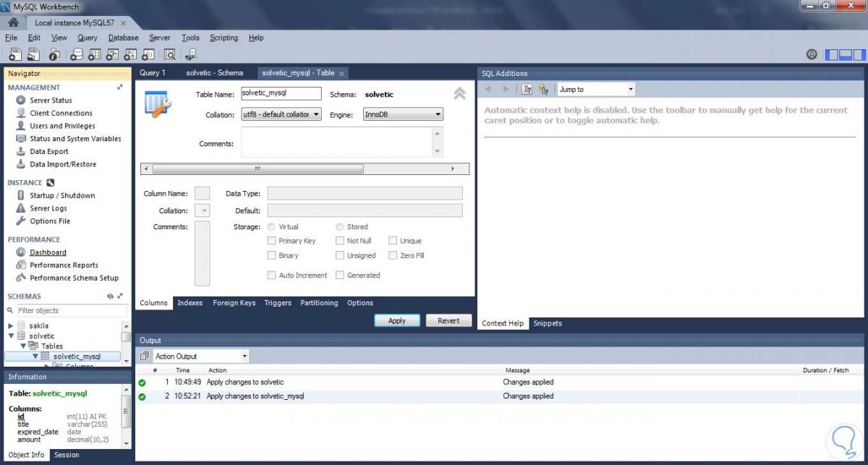Refresh the Schemas list icon
Viewport: 868px width, 465px height.
point(111,297)
